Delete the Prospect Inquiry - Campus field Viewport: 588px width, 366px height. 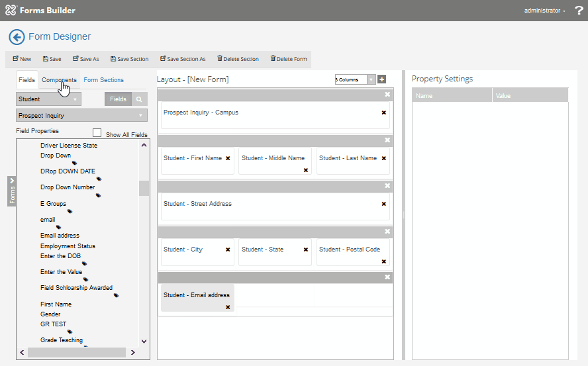(383, 113)
